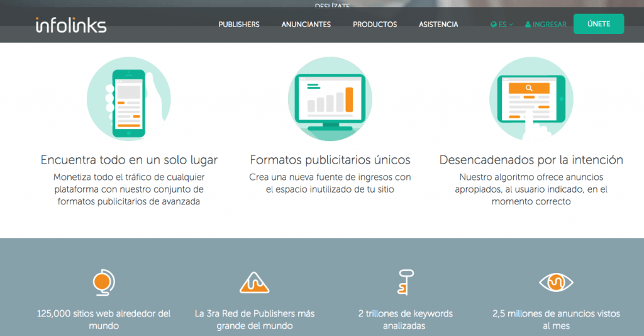The height and width of the screenshot is (336, 644).
Task: Click the globe icon next to ES
Action: (494, 25)
